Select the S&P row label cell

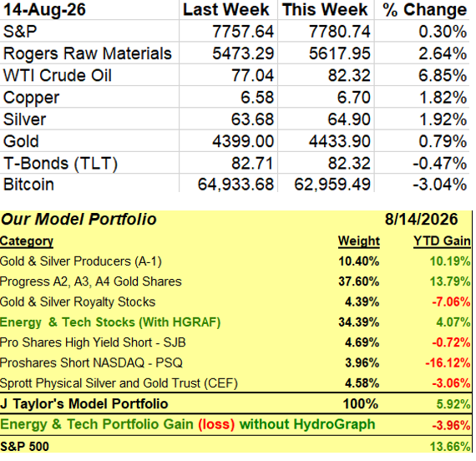point(89,31)
